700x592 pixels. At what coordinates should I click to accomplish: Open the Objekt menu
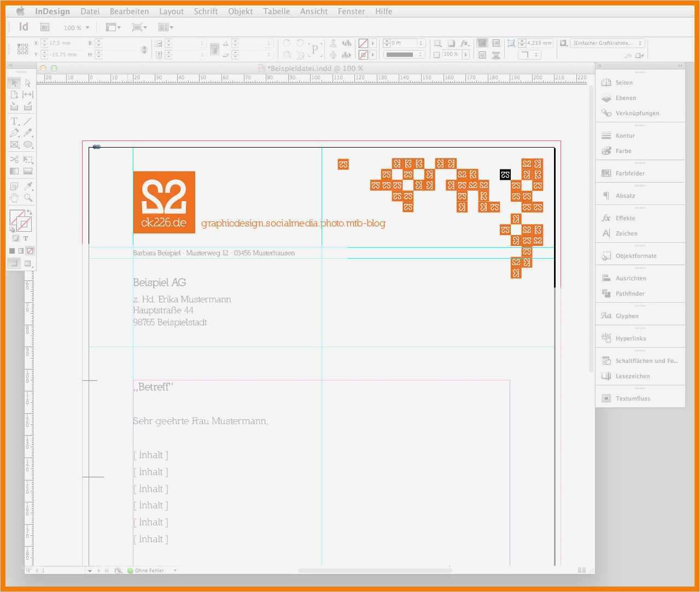[241, 11]
